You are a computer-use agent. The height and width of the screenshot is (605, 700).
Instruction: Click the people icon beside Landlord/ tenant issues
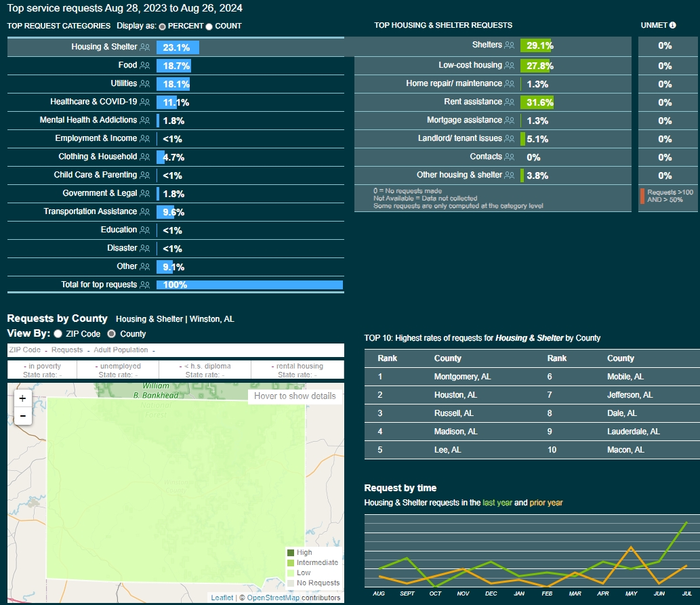tap(510, 139)
